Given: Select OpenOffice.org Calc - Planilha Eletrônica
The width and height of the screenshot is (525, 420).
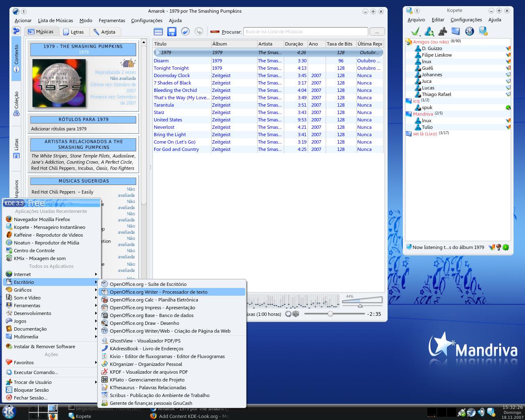Looking at the screenshot, I should click(x=172, y=300).
